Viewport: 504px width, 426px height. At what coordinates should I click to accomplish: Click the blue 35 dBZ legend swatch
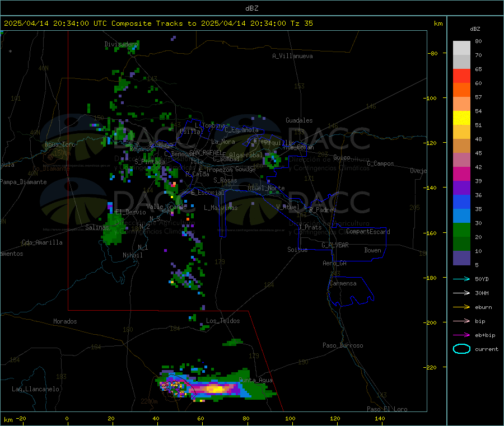click(x=461, y=202)
